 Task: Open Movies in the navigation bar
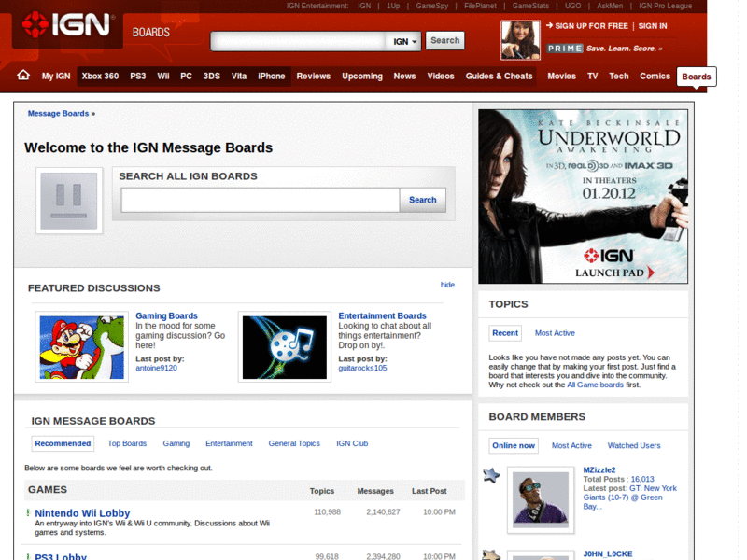[x=561, y=77]
